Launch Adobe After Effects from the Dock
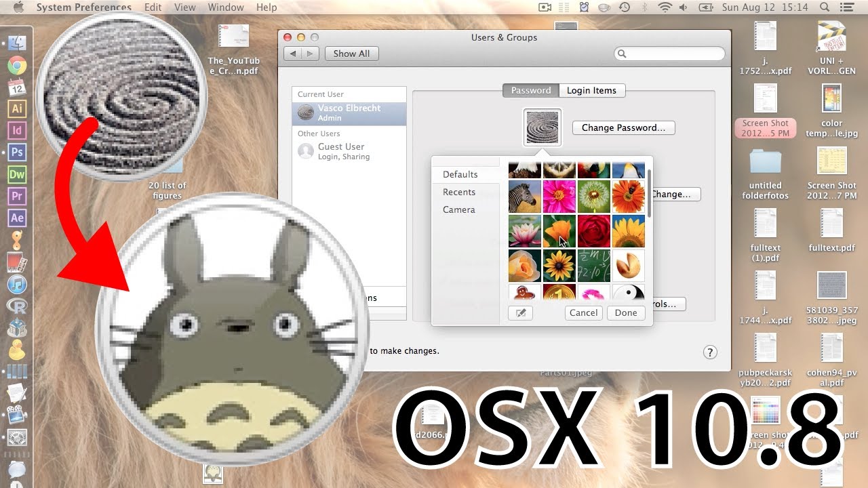The height and width of the screenshot is (488, 868). click(x=17, y=218)
